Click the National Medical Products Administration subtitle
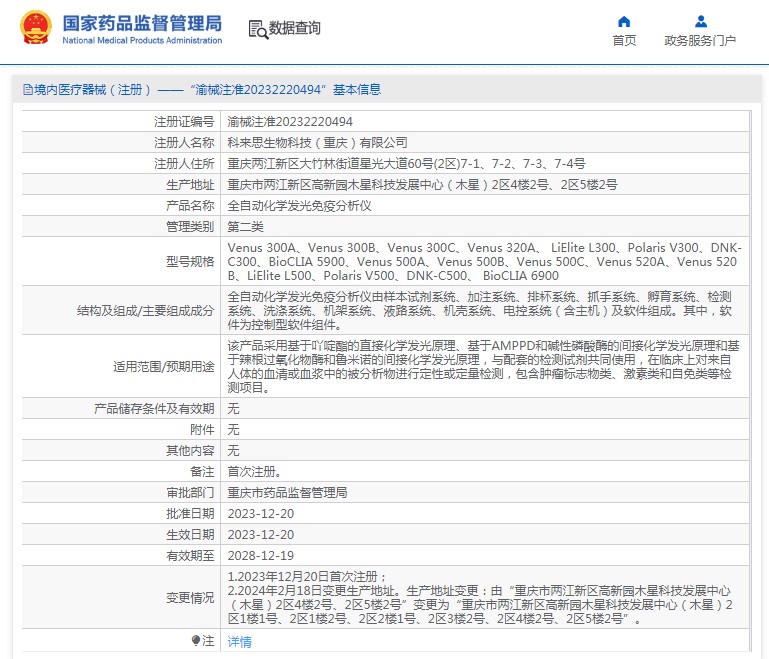769x659 pixels. (x=142, y=41)
